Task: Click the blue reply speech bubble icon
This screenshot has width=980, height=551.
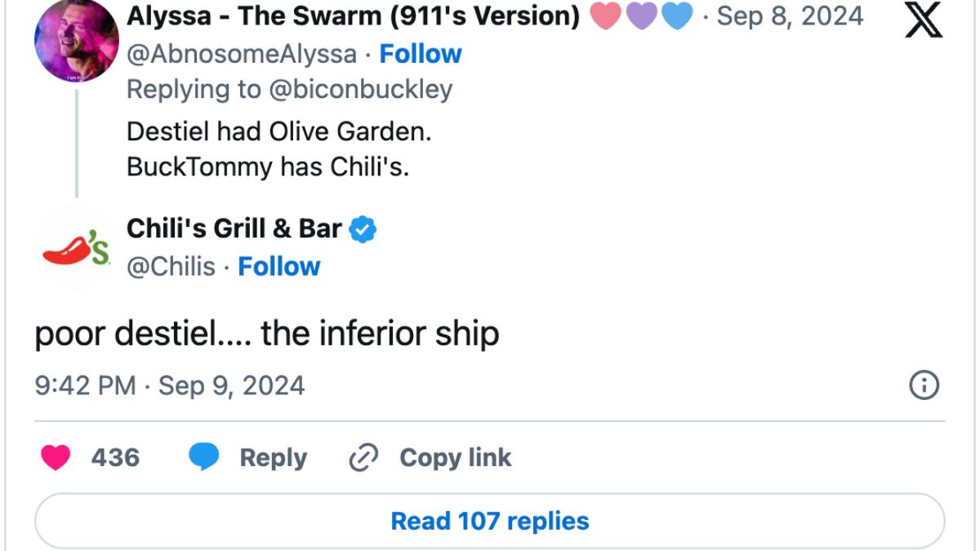Action: [x=203, y=458]
